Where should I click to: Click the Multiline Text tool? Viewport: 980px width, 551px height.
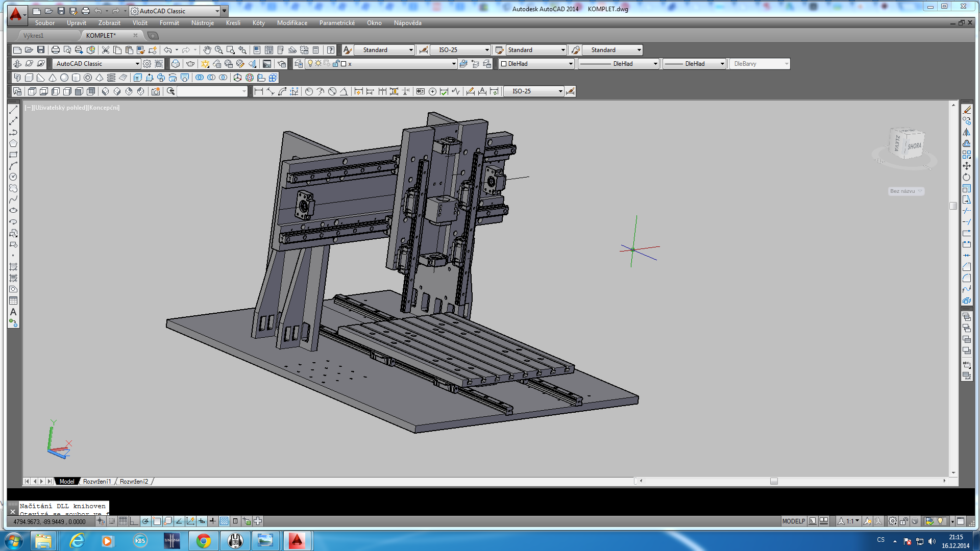point(13,312)
